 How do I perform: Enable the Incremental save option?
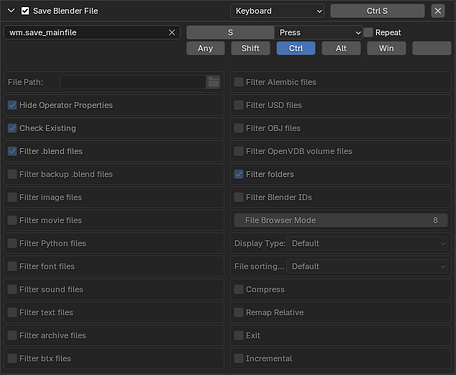pos(239,358)
